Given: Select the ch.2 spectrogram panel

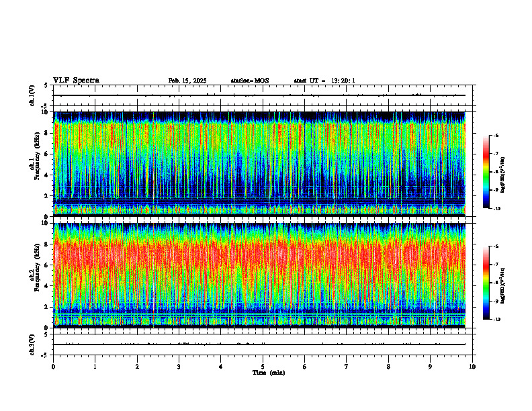Looking at the screenshot, I should coord(259,275).
